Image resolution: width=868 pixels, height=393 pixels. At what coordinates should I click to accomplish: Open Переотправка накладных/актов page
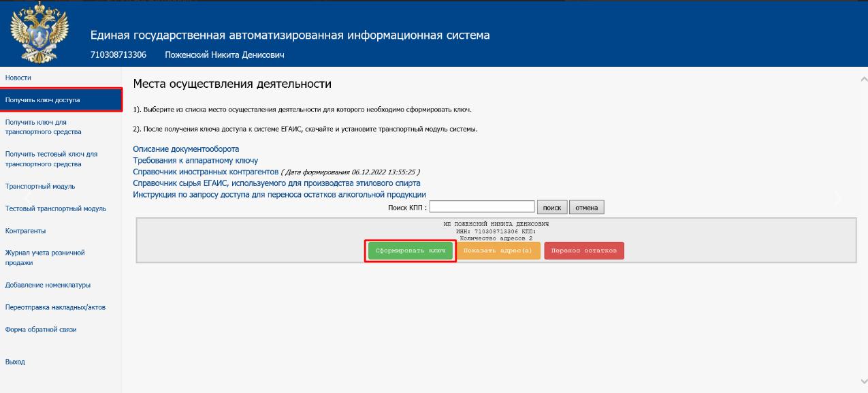coord(55,307)
